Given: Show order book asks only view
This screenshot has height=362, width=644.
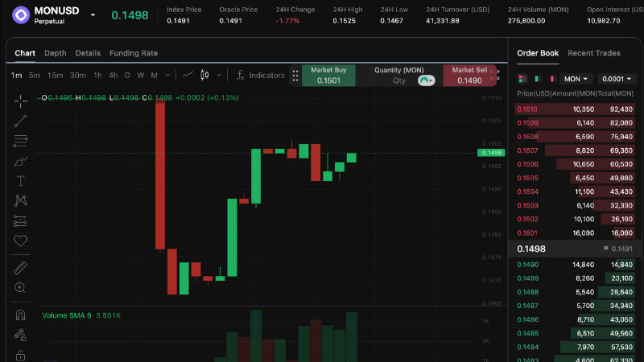Looking at the screenshot, I should [x=551, y=79].
